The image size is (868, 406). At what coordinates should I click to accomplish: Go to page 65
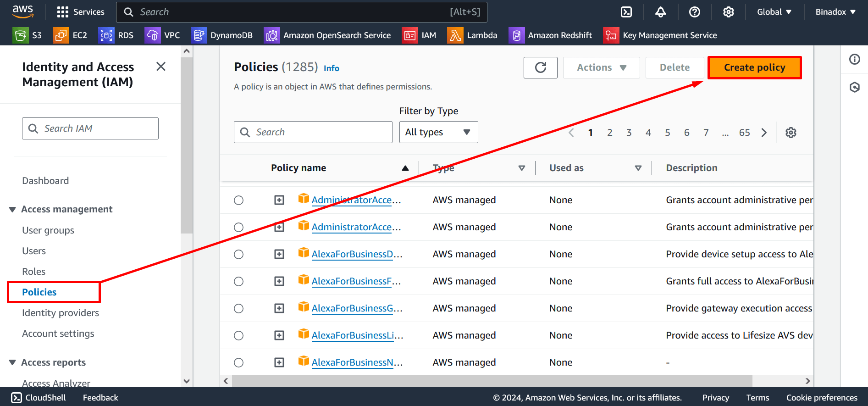745,133
